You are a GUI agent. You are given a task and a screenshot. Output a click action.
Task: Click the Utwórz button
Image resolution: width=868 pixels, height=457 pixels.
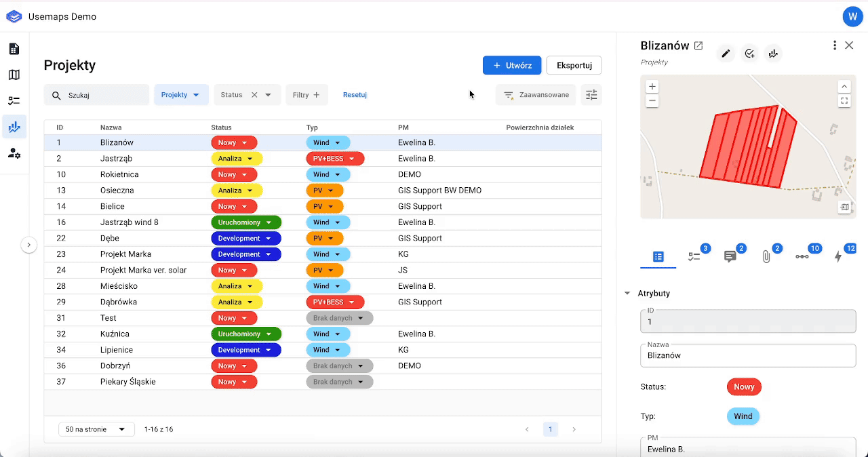pyautogui.click(x=511, y=65)
